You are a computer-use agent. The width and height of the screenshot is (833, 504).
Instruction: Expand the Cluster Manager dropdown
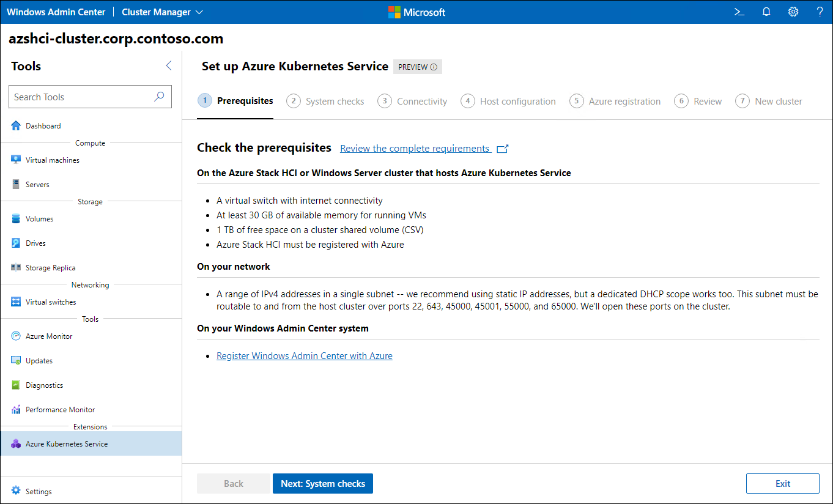click(x=162, y=12)
